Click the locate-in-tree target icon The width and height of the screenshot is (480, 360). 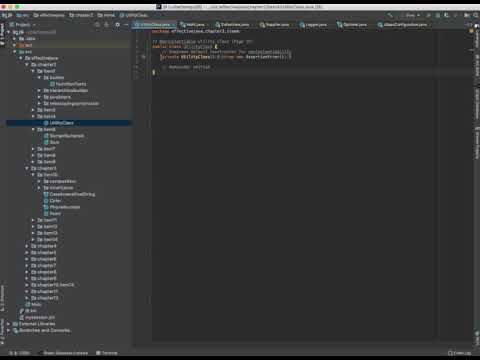97,25
